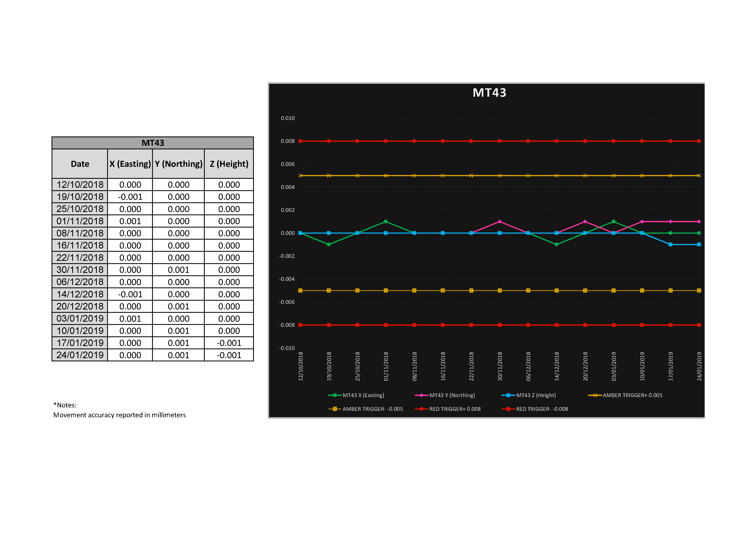Image resolution: width=756 pixels, height=534 pixels.
Task: Click Z value -0.001 in the 24/01/2019 row
Action: pyautogui.click(x=229, y=355)
